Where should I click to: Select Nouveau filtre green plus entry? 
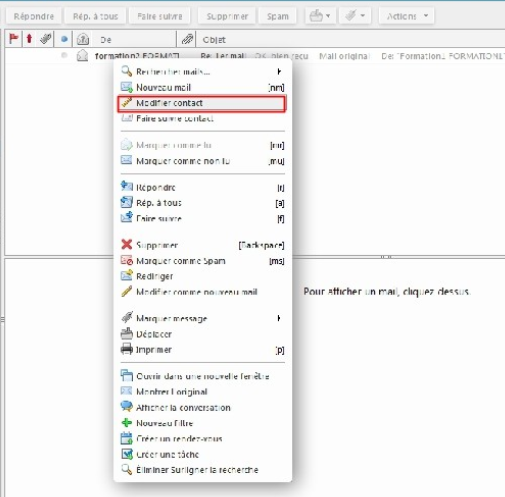point(202,423)
